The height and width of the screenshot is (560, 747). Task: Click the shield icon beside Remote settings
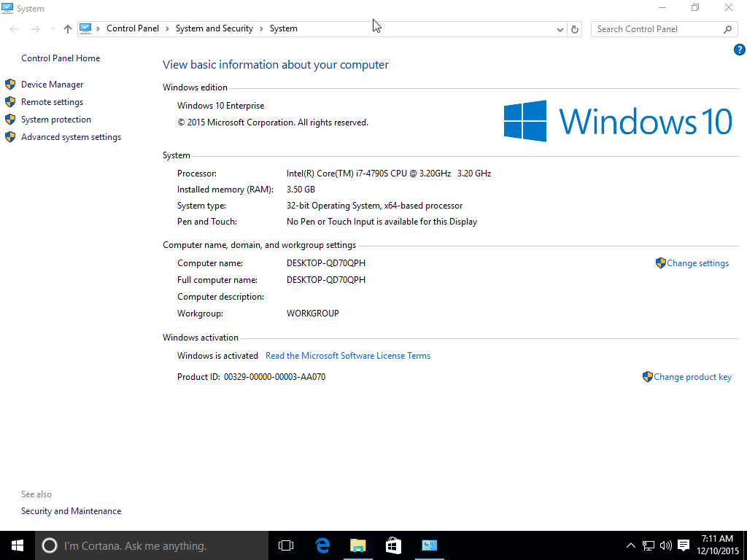(10, 102)
